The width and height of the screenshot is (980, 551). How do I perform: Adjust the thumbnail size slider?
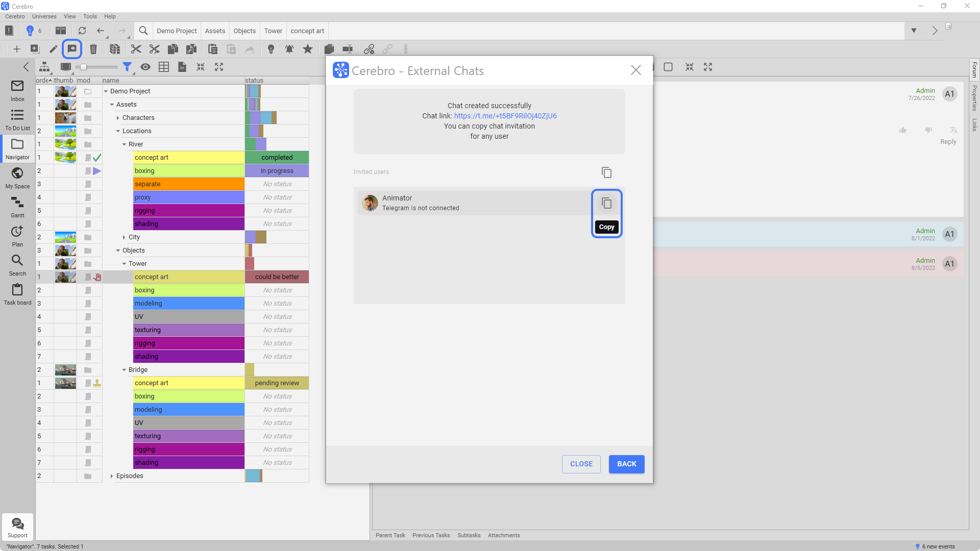(x=84, y=67)
